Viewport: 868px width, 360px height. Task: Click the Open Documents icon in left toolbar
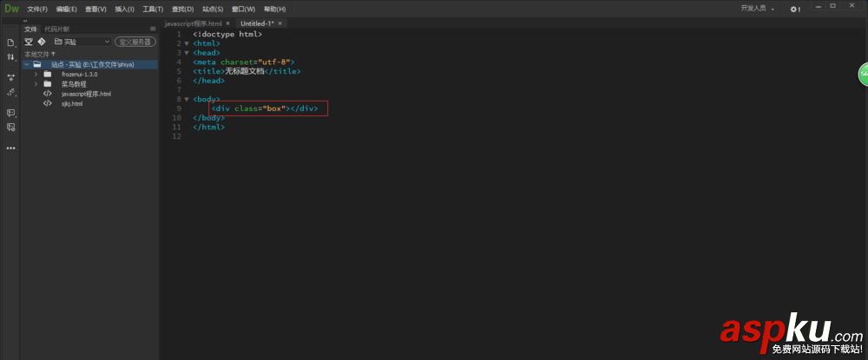point(11,43)
